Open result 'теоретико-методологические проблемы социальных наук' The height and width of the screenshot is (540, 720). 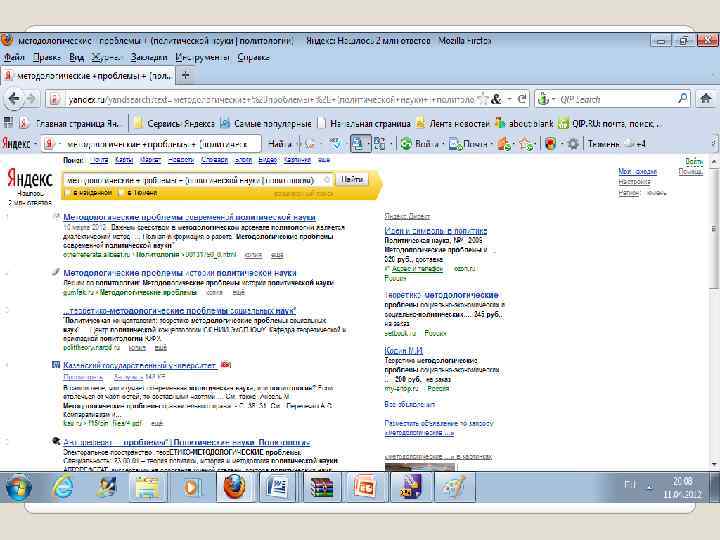(x=180, y=310)
